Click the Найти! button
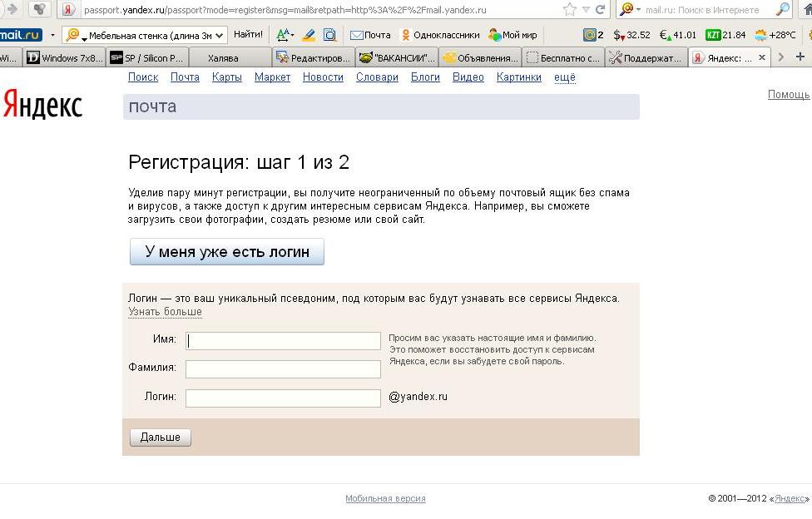 pyautogui.click(x=248, y=35)
